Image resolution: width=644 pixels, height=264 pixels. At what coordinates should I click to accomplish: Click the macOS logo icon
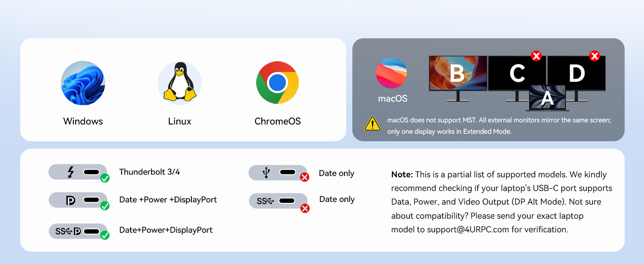[x=392, y=73]
